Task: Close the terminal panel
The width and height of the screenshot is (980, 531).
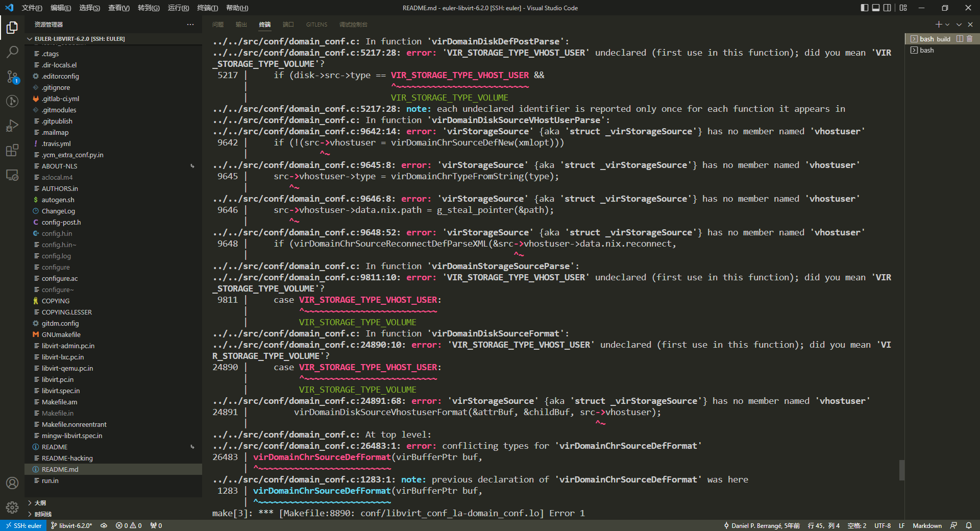Action: click(970, 25)
